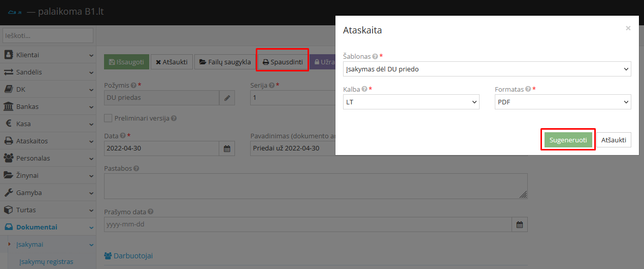Screen dimensions: 644x269
Task: Click help icon next to Kalba label
Action: [x=365, y=89]
